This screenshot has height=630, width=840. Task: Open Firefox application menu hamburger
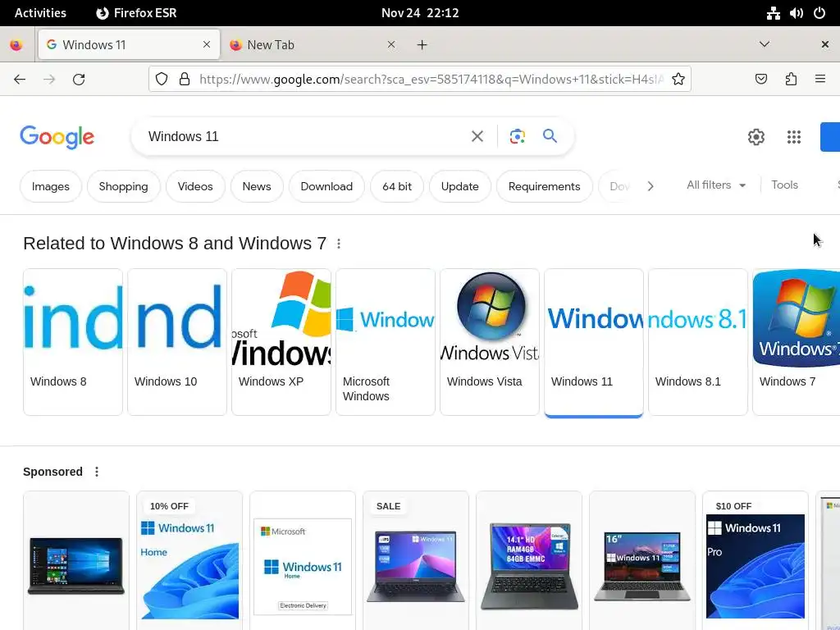820,80
